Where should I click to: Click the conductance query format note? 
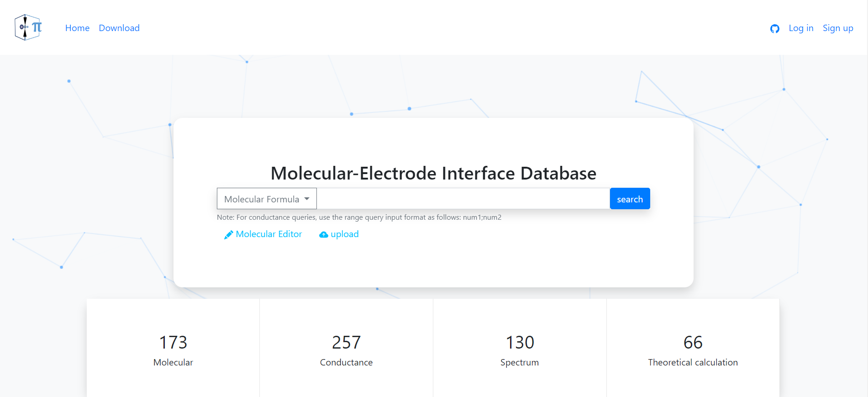coord(359,217)
